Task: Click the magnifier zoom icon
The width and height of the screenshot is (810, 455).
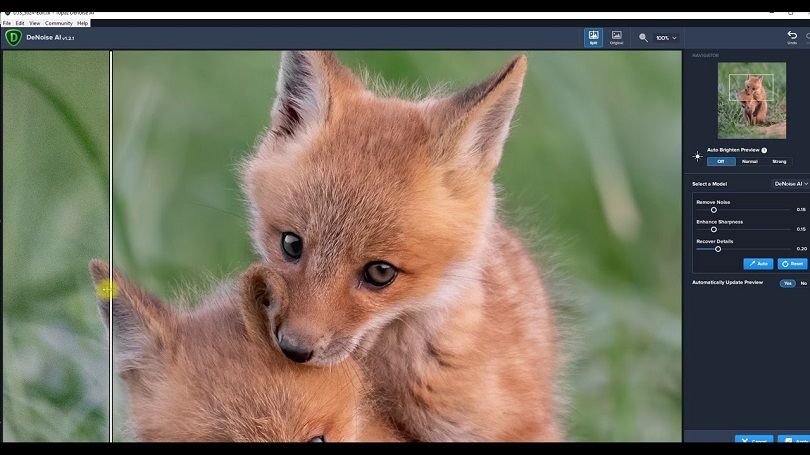Action: (643, 38)
